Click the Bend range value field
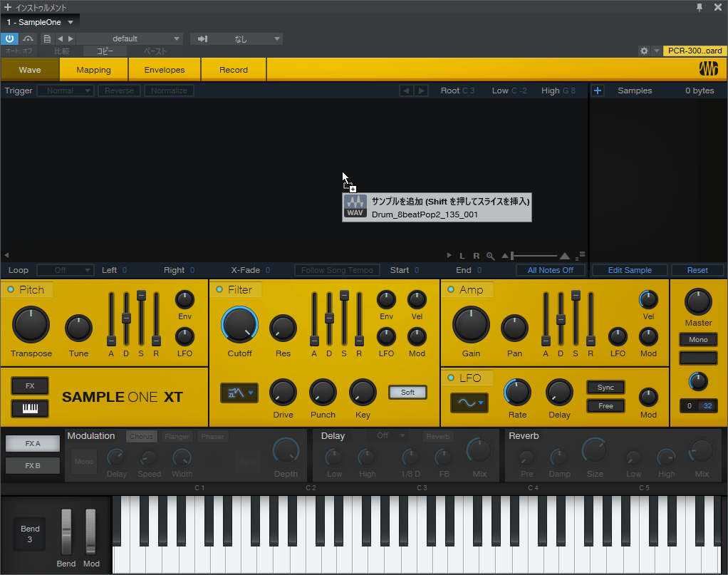The height and width of the screenshot is (575, 728). click(x=30, y=534)
